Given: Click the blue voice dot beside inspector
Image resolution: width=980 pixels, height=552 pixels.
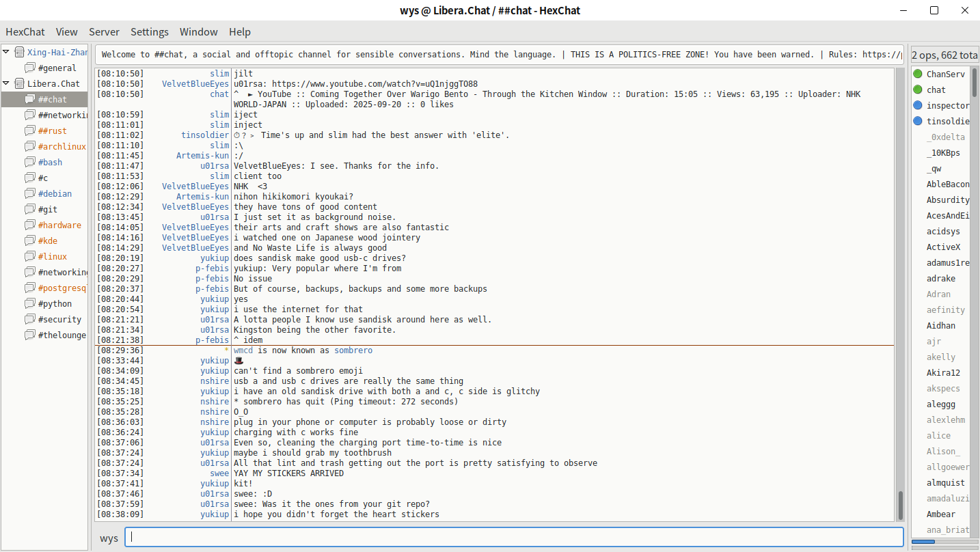Looking at the screenshot, I should point(918,105).
